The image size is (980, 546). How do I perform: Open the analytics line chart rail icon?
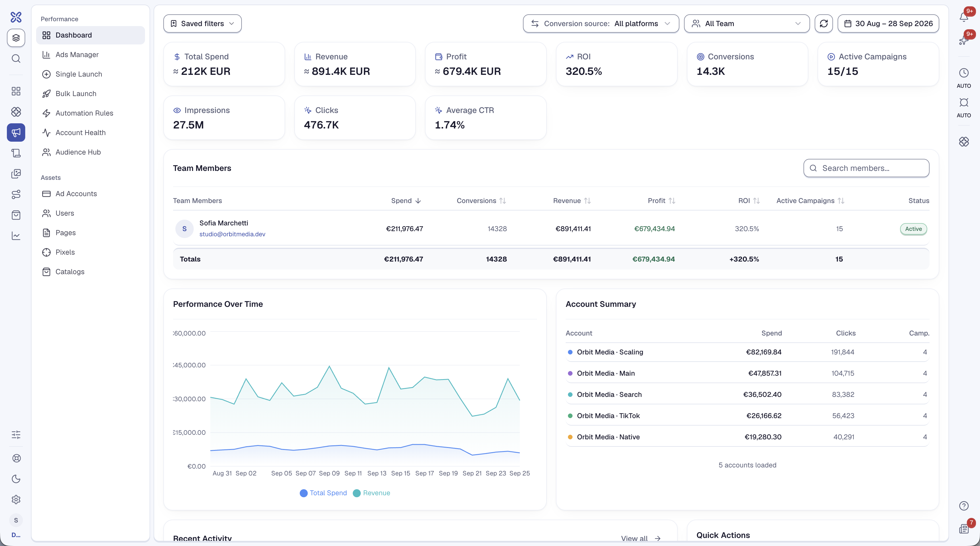point(16,236)
